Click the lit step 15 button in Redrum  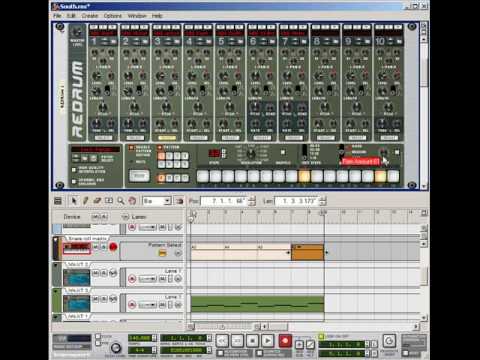click(x=380, y=176)
